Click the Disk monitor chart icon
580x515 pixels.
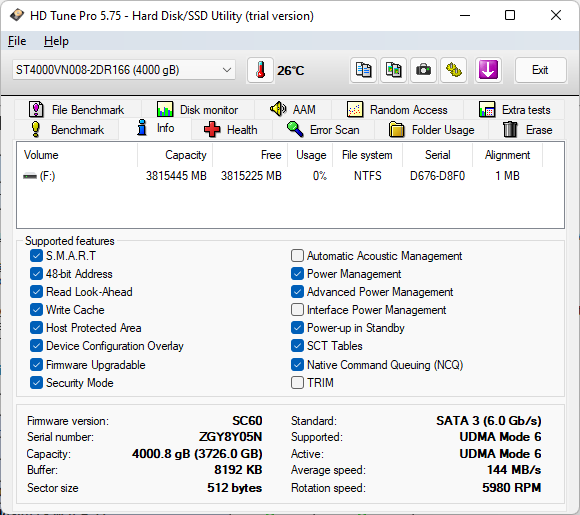pos(165,110)
